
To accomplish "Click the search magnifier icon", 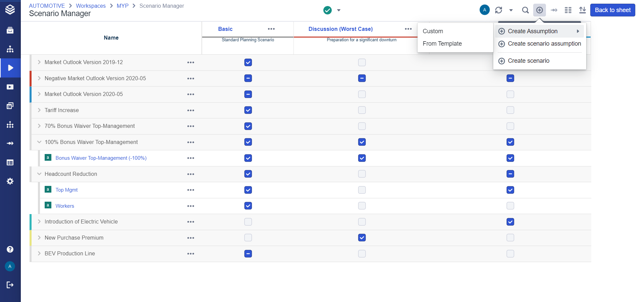I will click(x=525, y=10).
